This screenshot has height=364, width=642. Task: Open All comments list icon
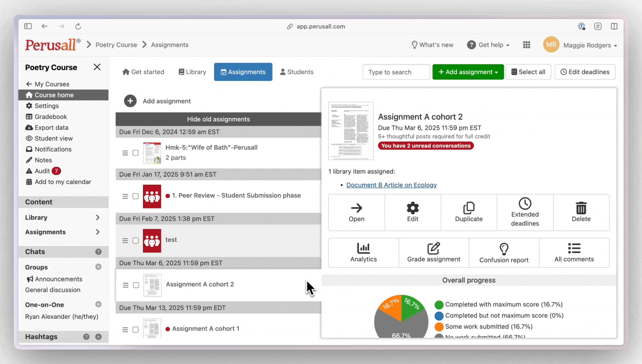tap(574, 248)
